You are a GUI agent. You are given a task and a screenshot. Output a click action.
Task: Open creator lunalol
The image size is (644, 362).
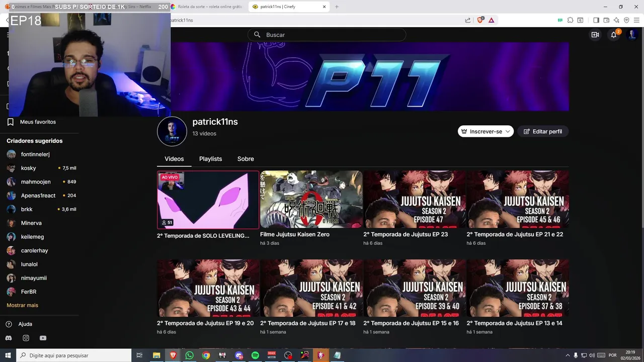tap(29, 264)
